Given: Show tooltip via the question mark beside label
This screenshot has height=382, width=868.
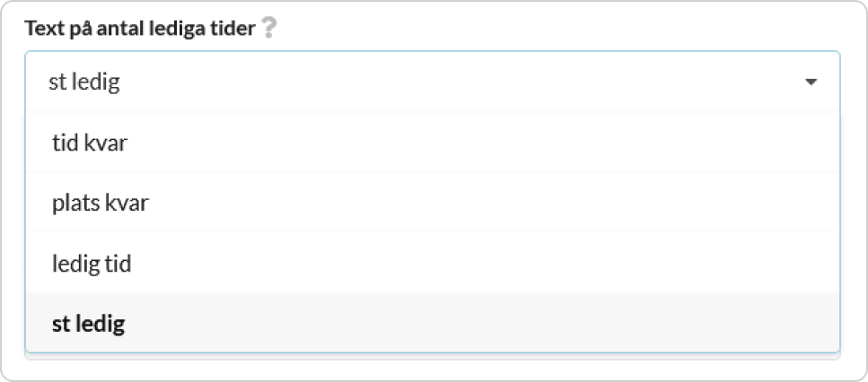Looking at the screenshot, I should 268,28.
